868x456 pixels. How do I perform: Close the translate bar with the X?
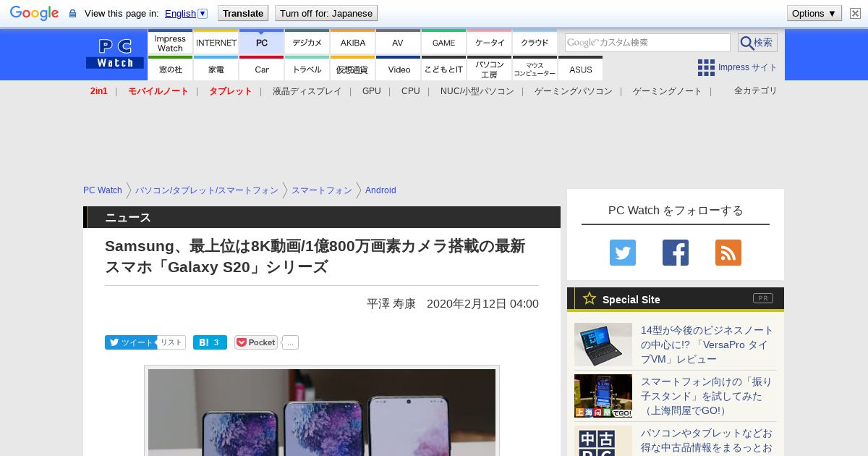(x=855, y=13)
